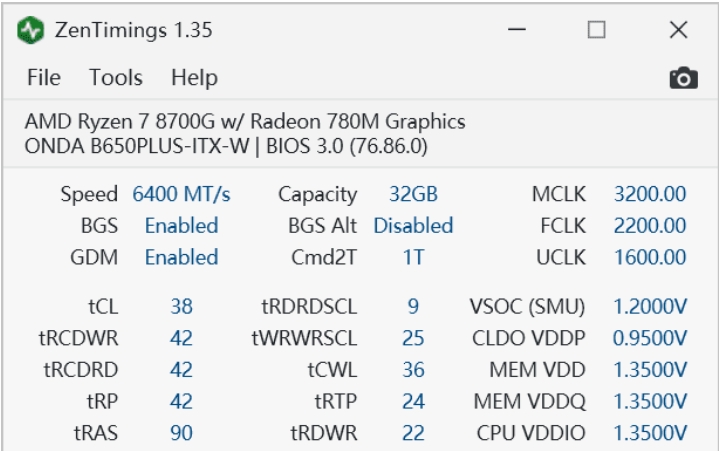The width and height of the screenshot is (721, 451).
Task: Click the 6400 MT/s speed value
Action: pos(181,194)
